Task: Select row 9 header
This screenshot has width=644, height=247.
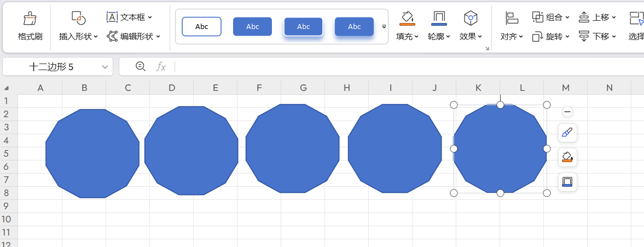Action: point(9,206)
